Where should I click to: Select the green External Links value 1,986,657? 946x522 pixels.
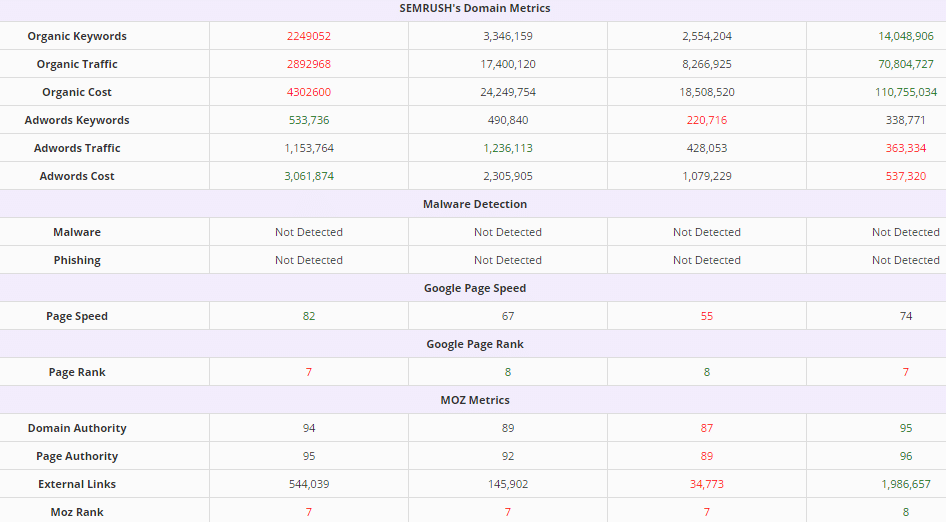click(x=906, y=484)
